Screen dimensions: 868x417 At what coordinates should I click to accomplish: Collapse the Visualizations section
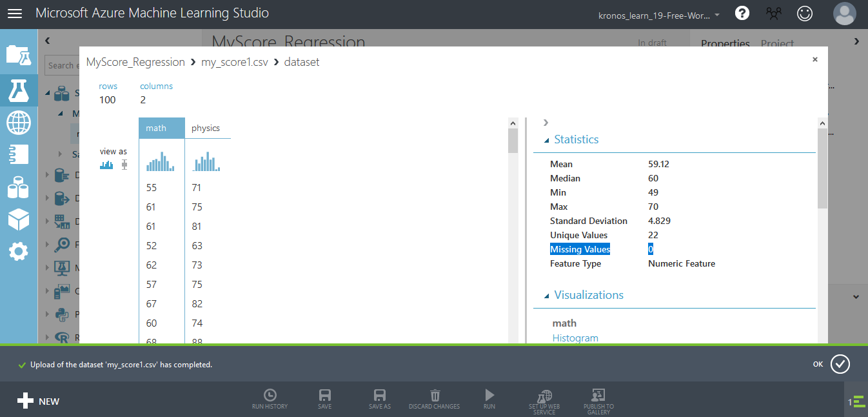coord(546,296)
